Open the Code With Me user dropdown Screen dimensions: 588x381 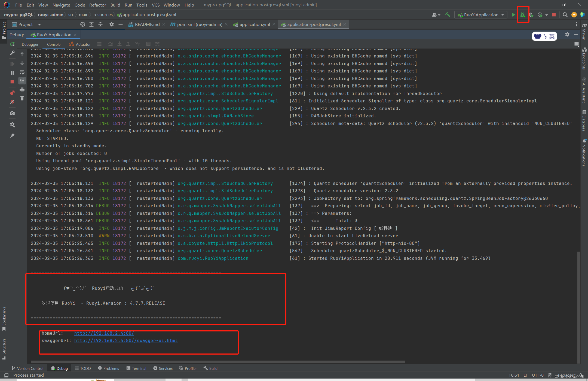(x=436, y=15)
